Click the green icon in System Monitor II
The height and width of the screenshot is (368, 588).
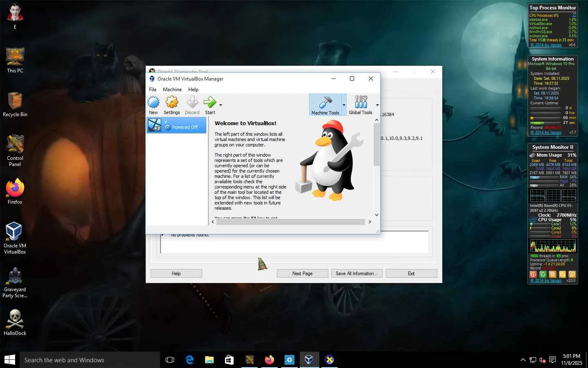click(543, 274)
